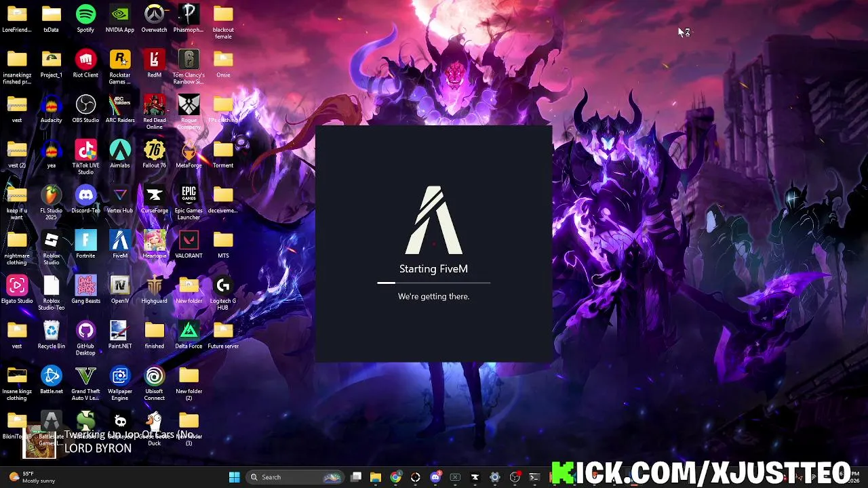This screenshot has width=868, height=488.
Task: Select the Highguard desktop icon
Action: pos(155,289)
